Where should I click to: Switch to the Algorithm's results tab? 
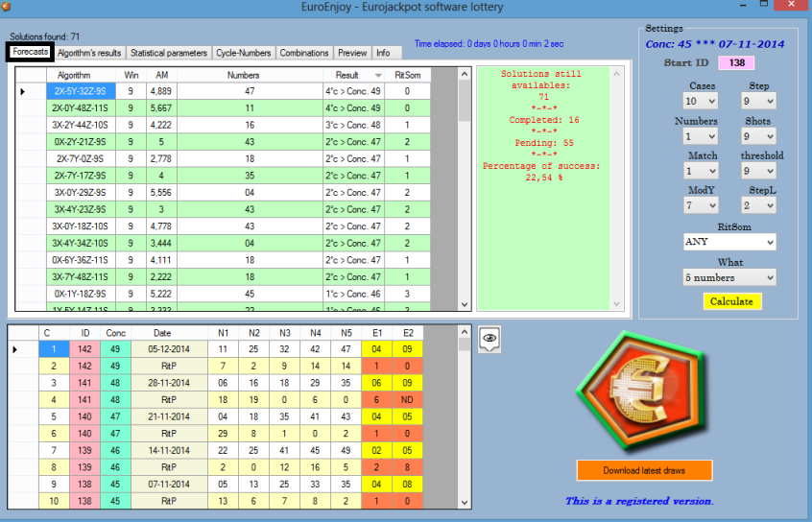click(89, 53)
